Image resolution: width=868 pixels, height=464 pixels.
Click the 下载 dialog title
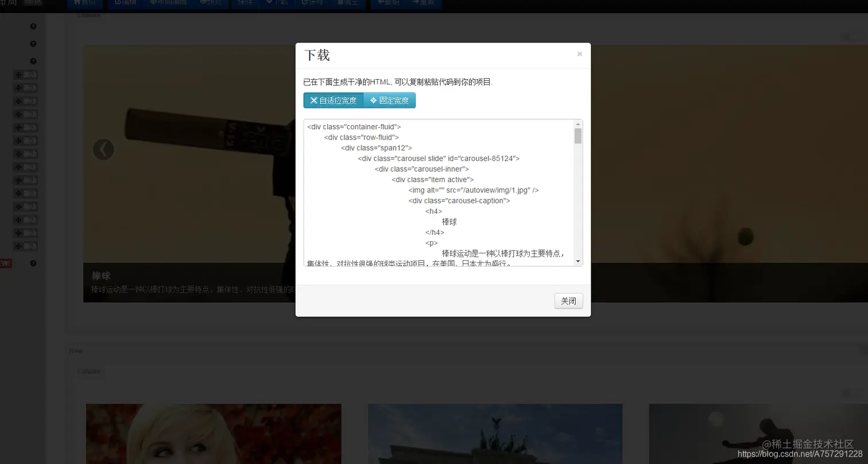click(x=317, y=55)
